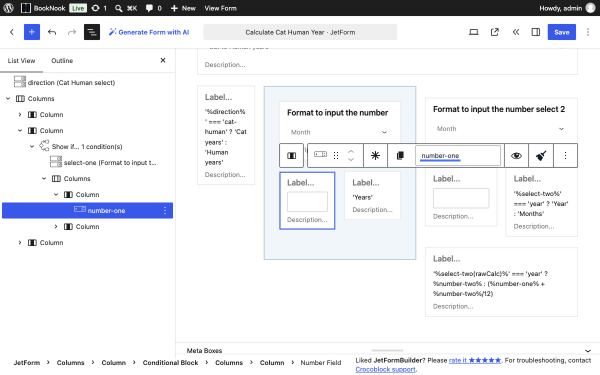Save the form
Image resolution: width=600 pixels, height=375 pixels.
click(561, 32)
